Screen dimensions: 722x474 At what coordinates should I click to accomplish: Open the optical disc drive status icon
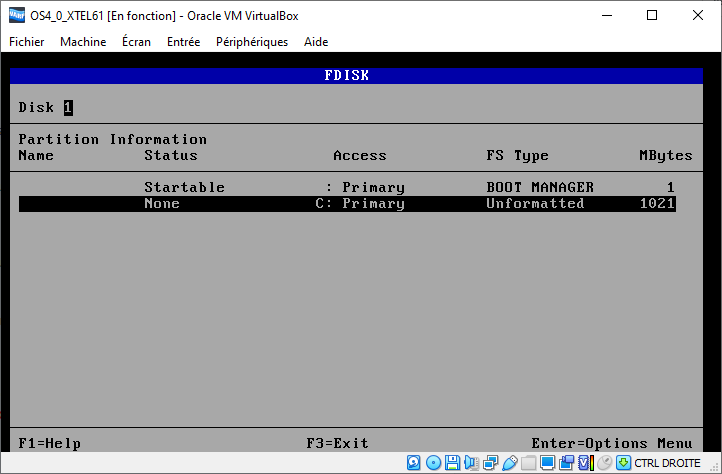tap(434, 463)
